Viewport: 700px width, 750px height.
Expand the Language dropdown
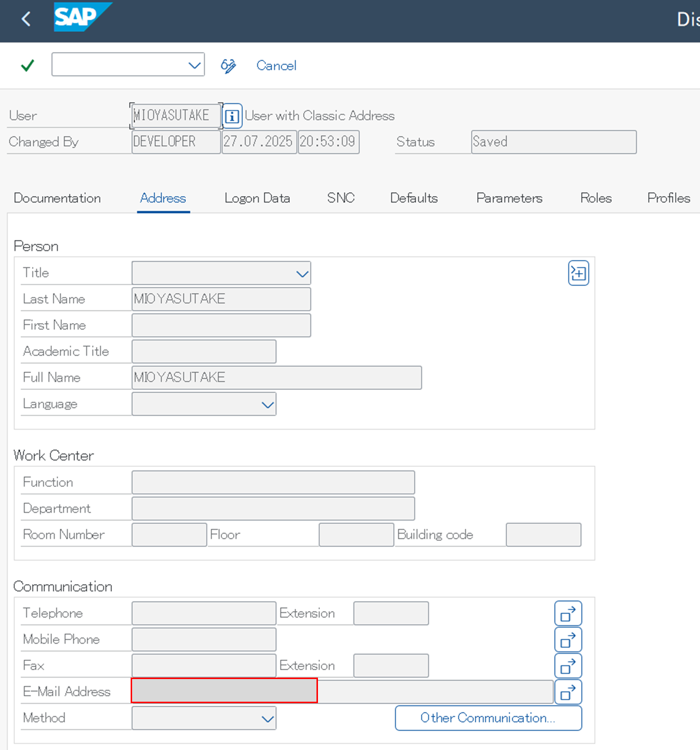(x=268, y=405)
